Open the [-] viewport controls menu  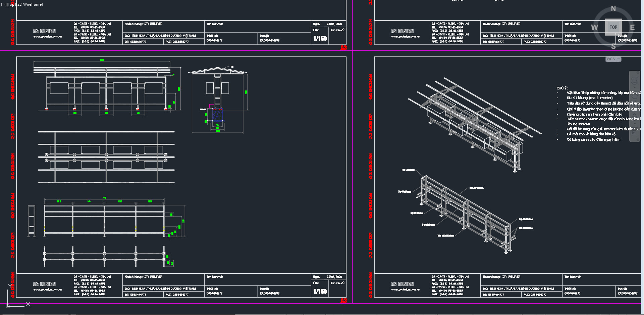tap(4, 4)
